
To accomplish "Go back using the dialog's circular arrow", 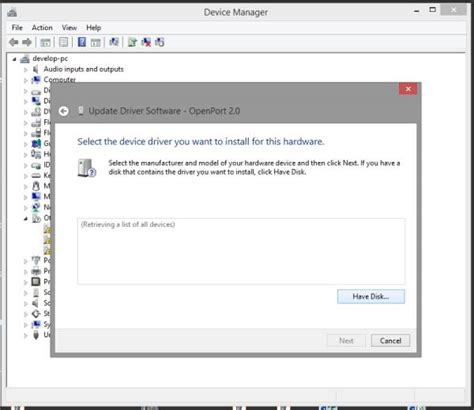I will 64,111.
